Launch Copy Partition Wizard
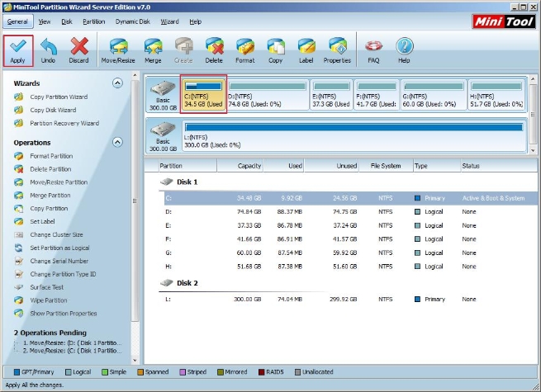This screenshot has height=392, width=541. (x=59, y=97)
